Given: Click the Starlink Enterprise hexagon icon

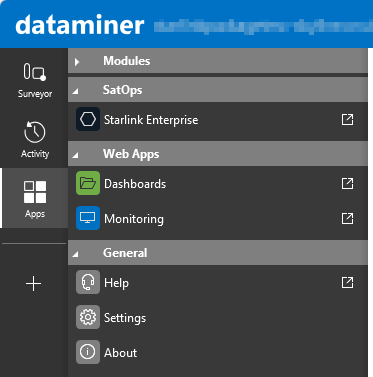Looking at the screenshot, I should (x=88, y=119).
